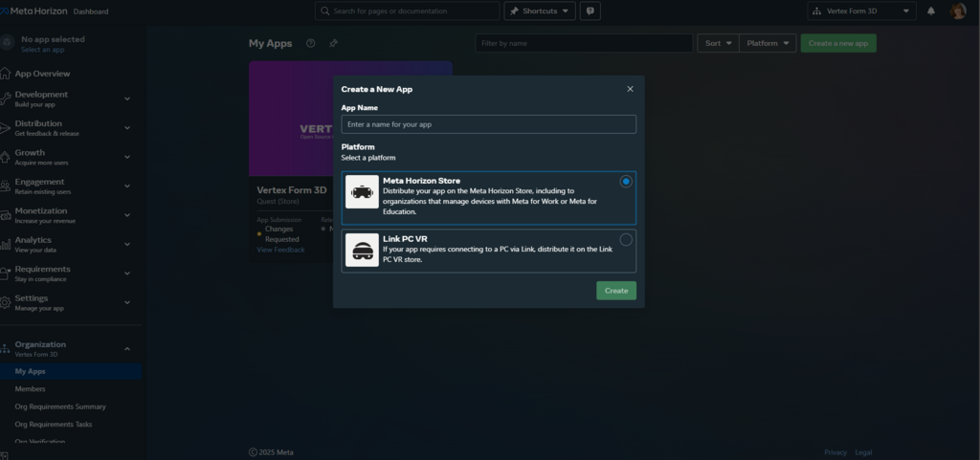The width and height of the screenshot is (980, 460).
Task: Click the help icon beside My Apps
Action: tap(310, 43)
